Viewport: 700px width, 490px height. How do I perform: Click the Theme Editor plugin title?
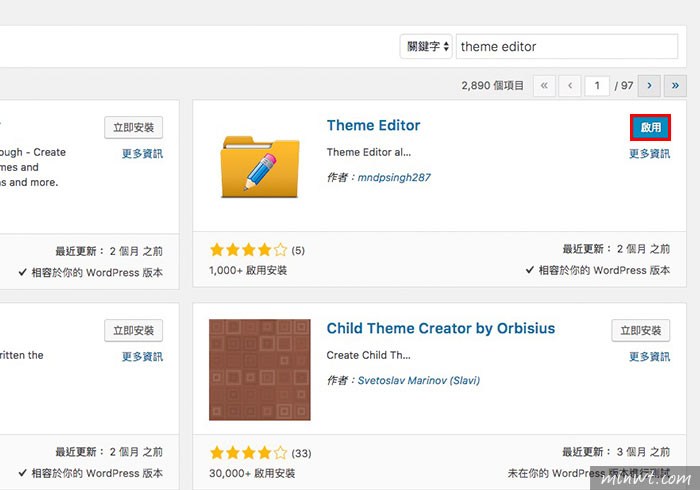pyautogui.click(x=373, y=125)
